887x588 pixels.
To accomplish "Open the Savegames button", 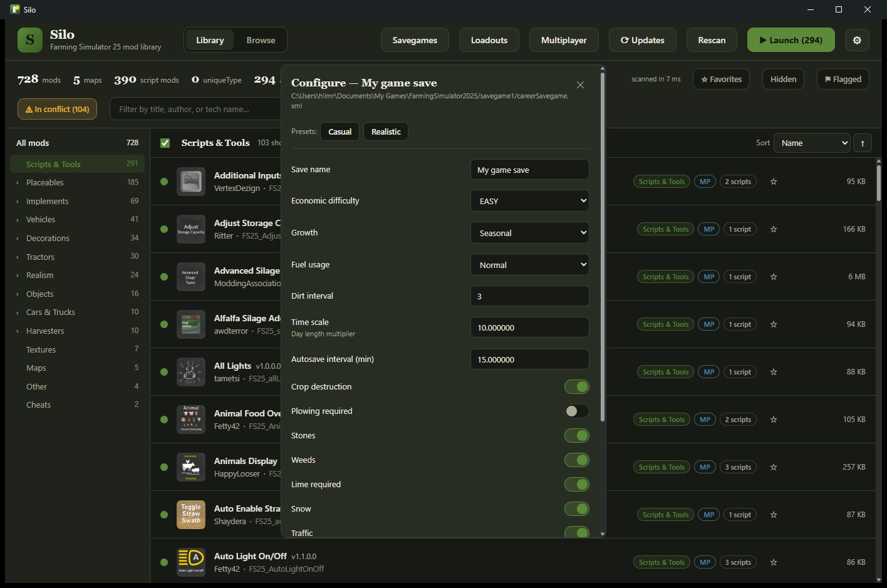I will [x=415, y=40].
